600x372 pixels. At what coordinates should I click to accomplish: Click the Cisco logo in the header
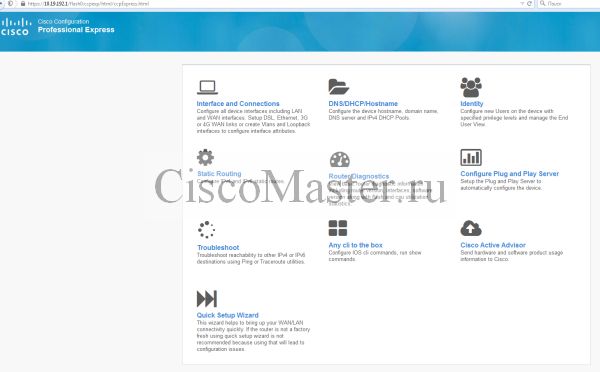[15, 27]
